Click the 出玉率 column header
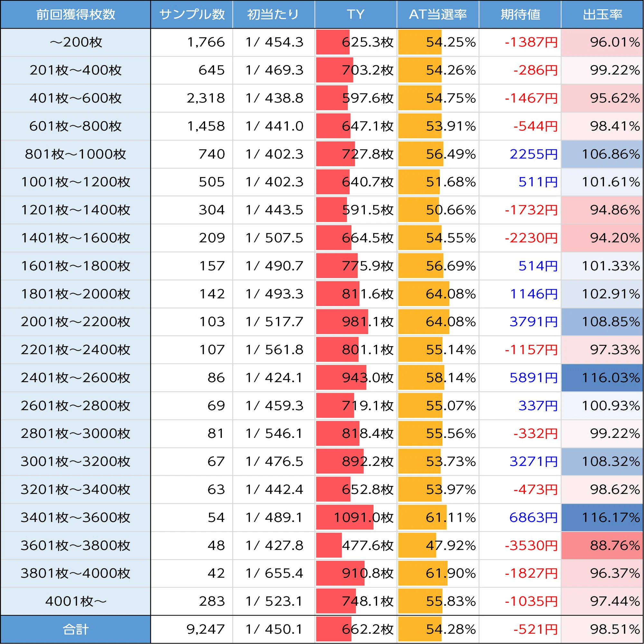Viewport: 644px width, 644px height. [602, 14]
